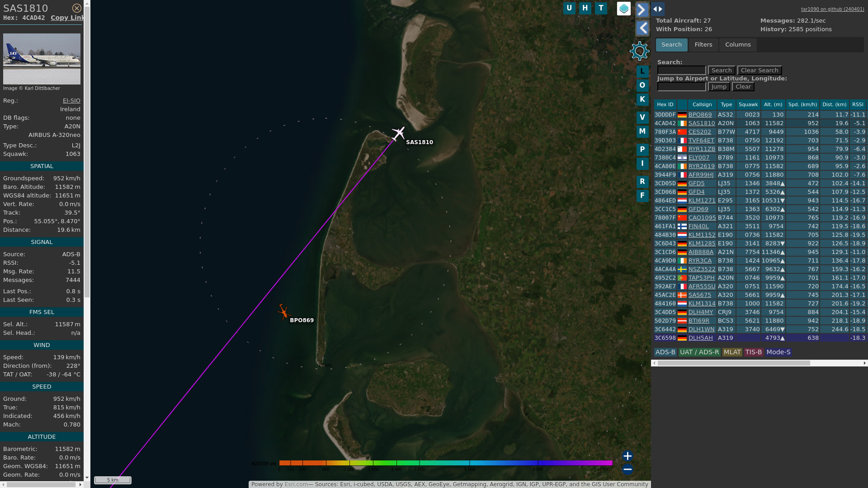Sort table by Callsign column
This screenshot has width=868, height=488.
click(x=702, y=104)
